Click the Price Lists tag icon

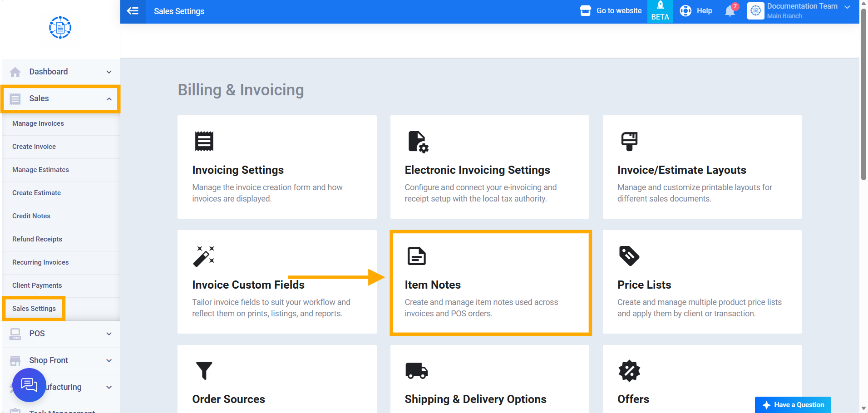point(629,256)
